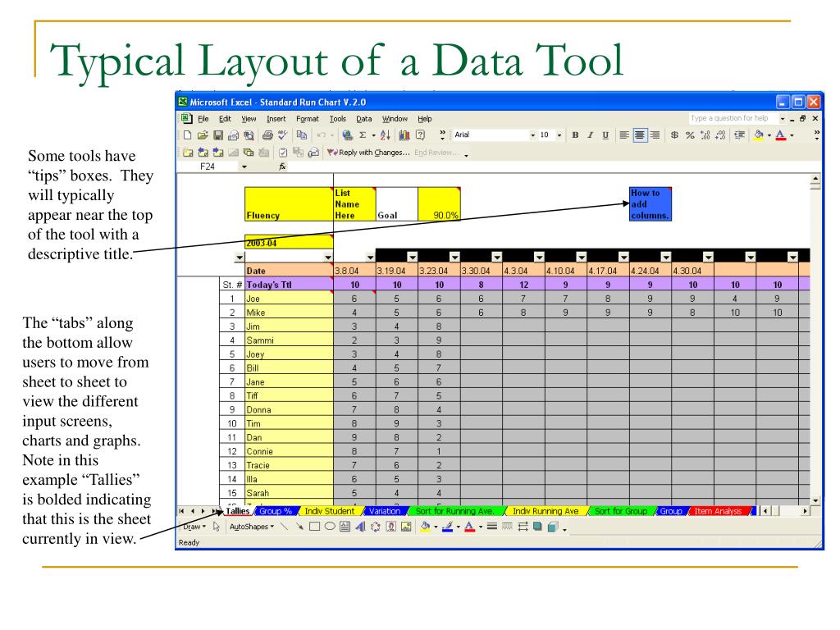840x630 pixels.
Task: Open the File menu
Action: [x=203, y=119]
